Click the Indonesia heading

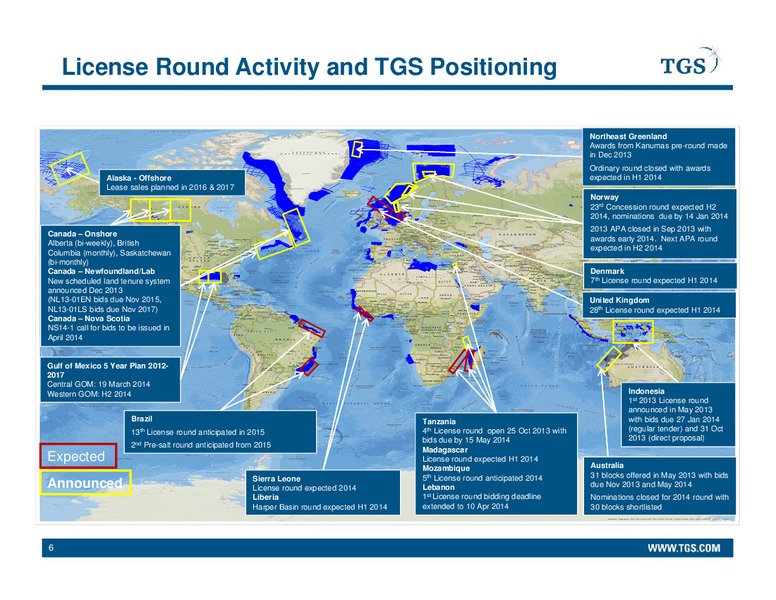646,391
